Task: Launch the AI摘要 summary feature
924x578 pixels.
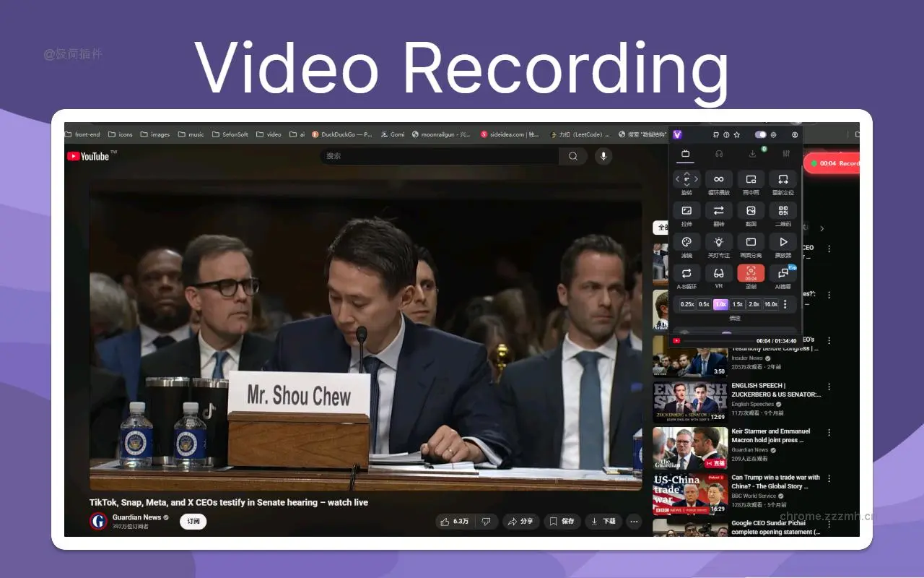Action: pos(783,273)
